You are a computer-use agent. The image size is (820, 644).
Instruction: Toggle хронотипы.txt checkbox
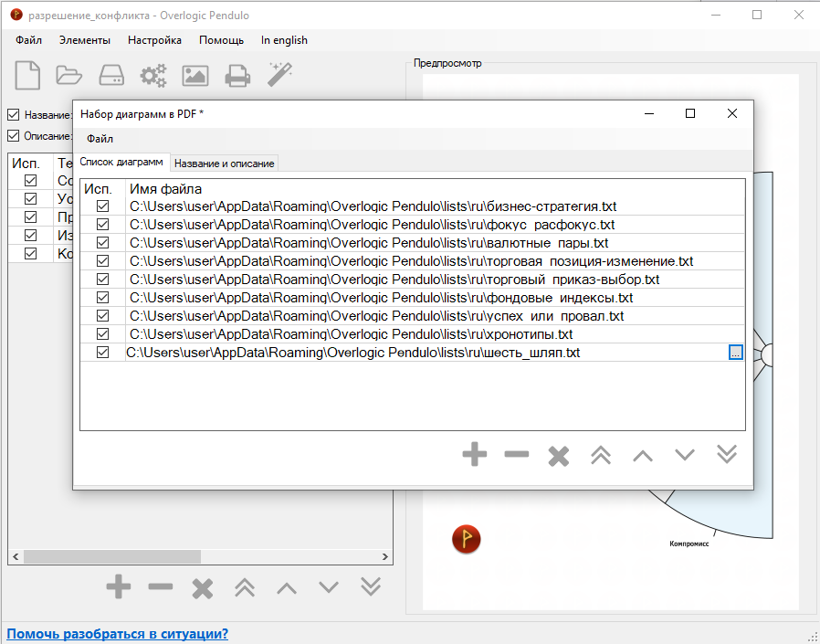pos(102,333)
